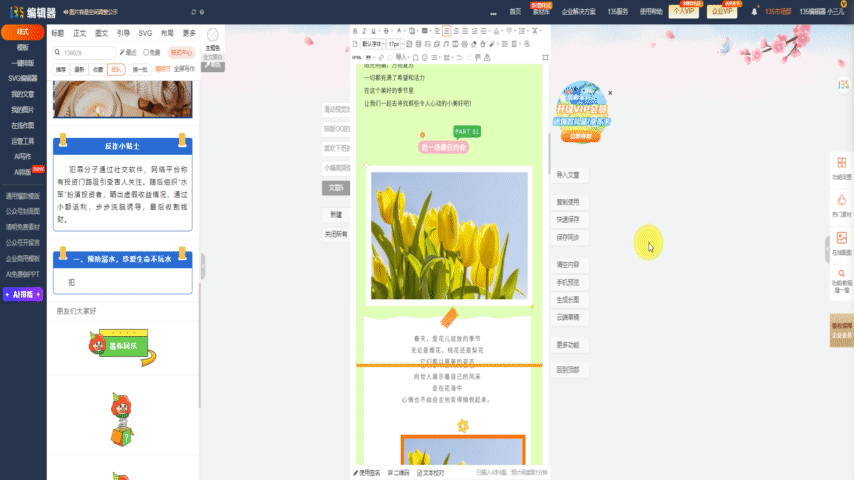
Task: Select the 团队 filter tag
Action: (x=116, y=69)
